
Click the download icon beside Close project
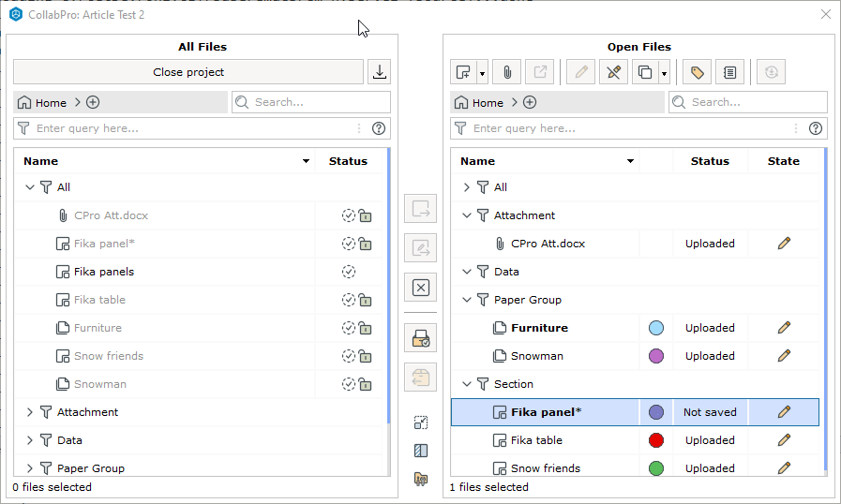click(379, 72)
